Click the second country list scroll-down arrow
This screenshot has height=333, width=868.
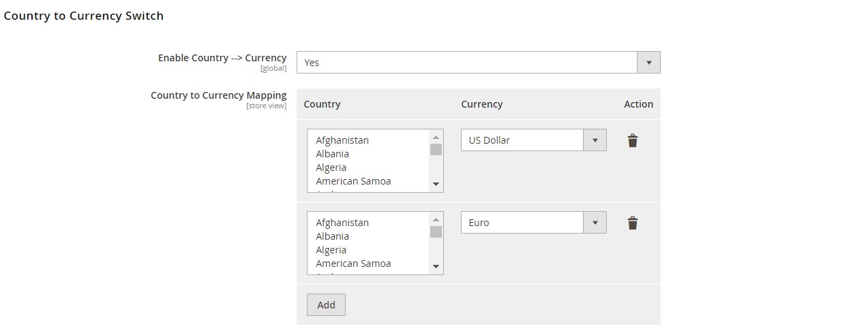(x=436, y=267)
